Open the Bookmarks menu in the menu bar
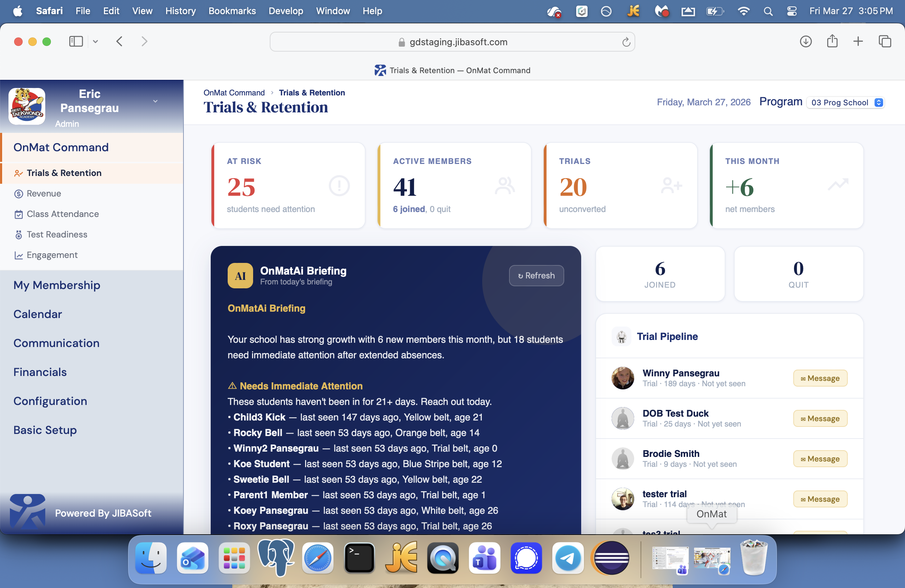Image resolution: width=905 pixels, height=588 pixels. click(x=232, y=11)
